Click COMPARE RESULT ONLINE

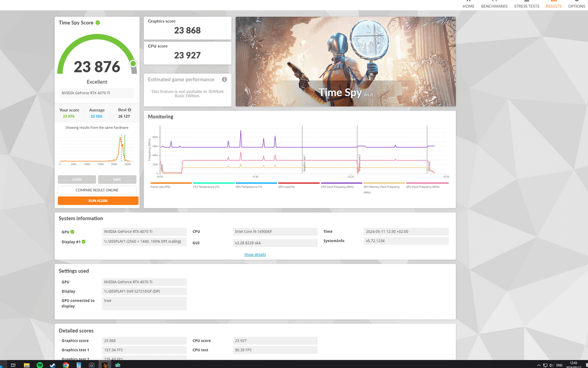tap(97, 190)
